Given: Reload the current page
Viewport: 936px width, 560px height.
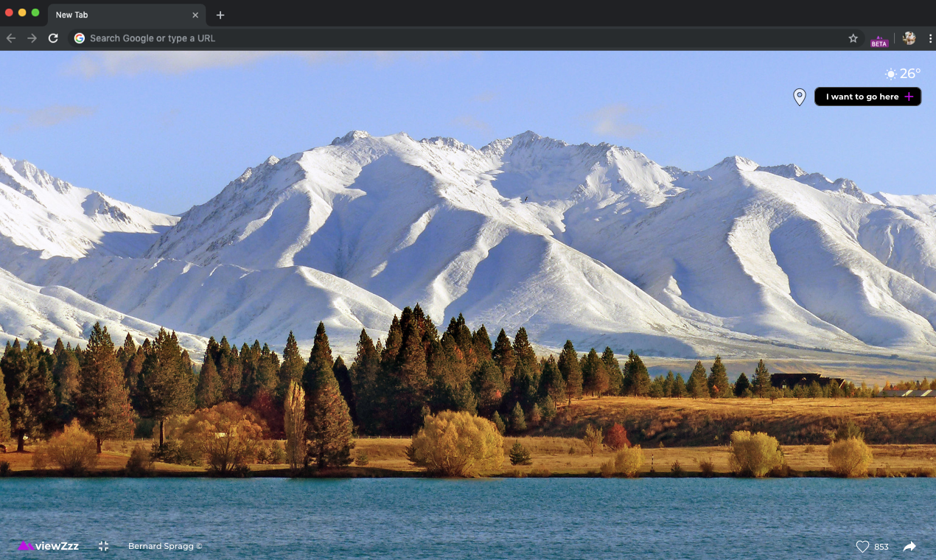Looking at the screenshot, I should click(x=53, y=38).
